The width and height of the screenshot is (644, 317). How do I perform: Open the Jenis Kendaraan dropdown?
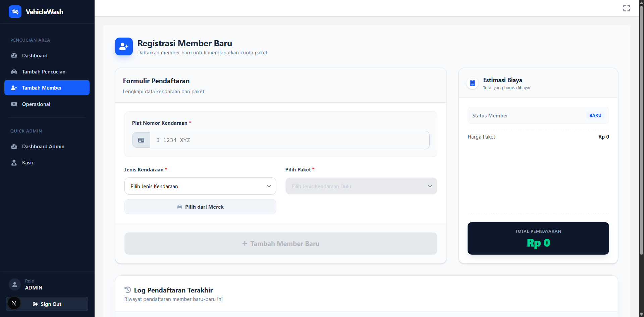click(200, 186)
